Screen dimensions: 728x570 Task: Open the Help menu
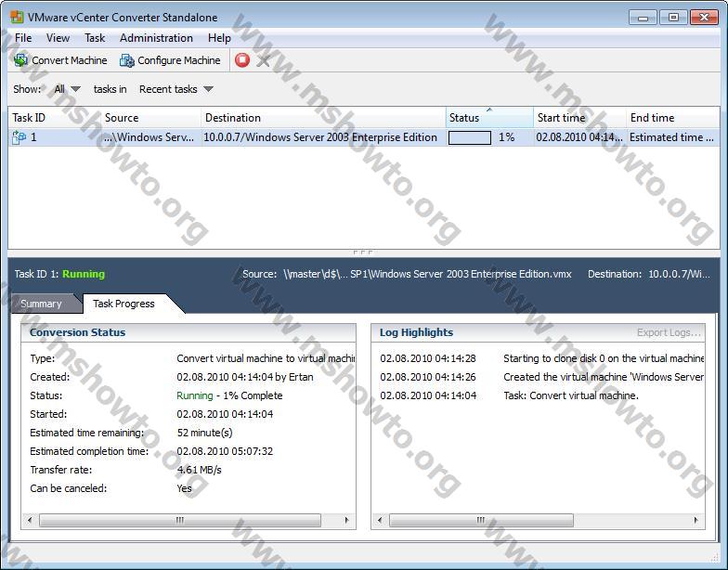[x=219, y=38]
